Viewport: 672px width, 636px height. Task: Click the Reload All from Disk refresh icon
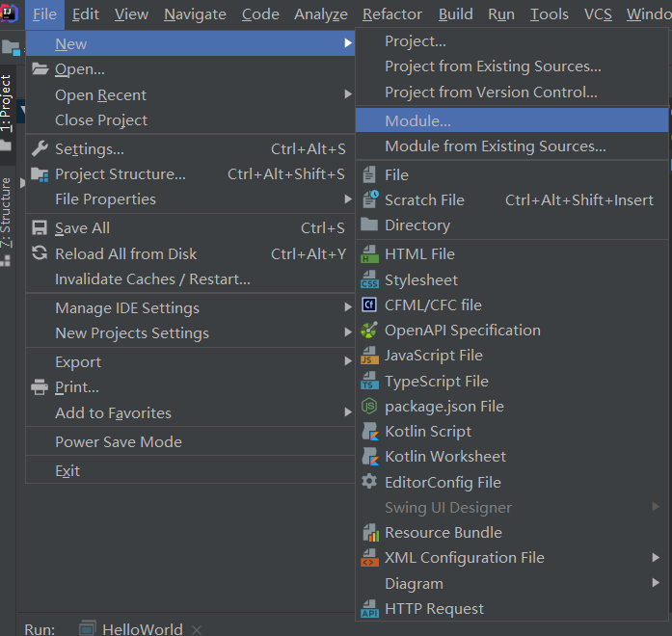click(40, 253)
